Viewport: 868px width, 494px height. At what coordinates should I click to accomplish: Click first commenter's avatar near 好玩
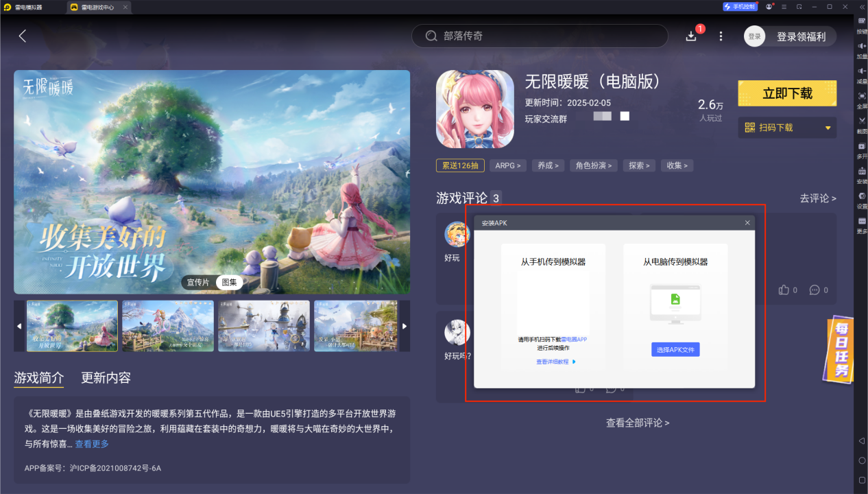(457, 234)
